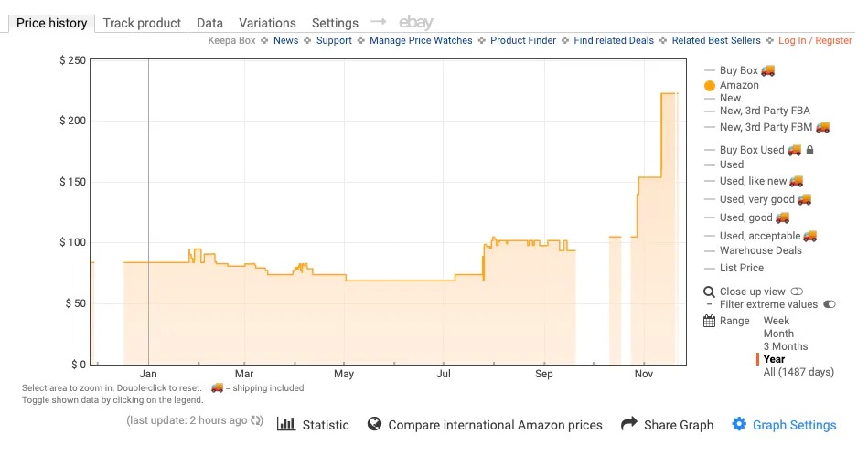Toggle the Close-up view switch

pyautogui.click(x=797, y=292)
